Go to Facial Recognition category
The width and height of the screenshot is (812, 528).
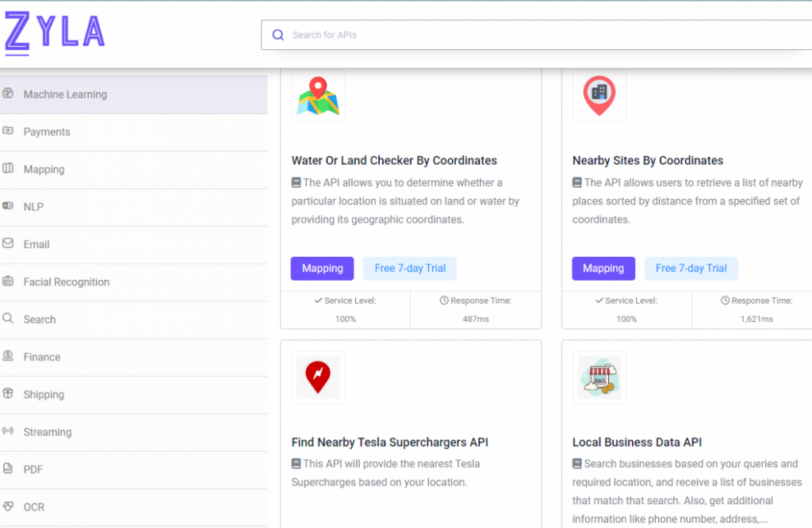click(x=133, y=282)
